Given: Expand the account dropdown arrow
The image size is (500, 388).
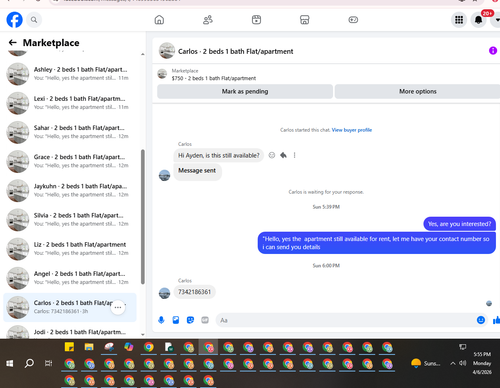Looking at the screenshot, I should coord(496,20).
